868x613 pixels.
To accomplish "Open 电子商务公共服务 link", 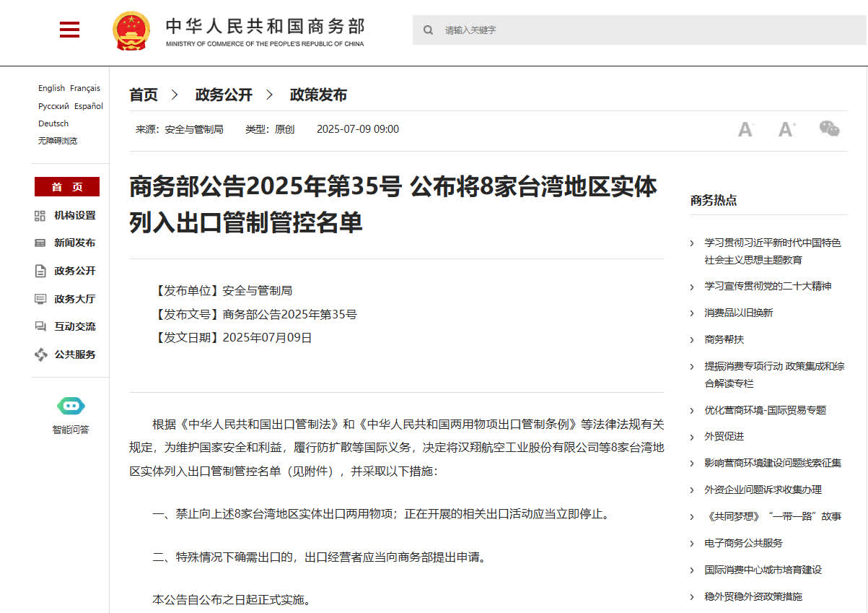I will [744, 543].
